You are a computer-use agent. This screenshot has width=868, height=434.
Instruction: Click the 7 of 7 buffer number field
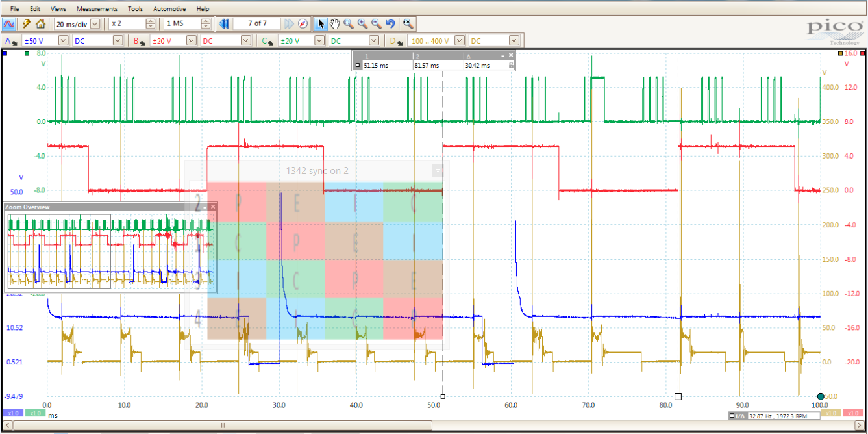tap(256, 24)
